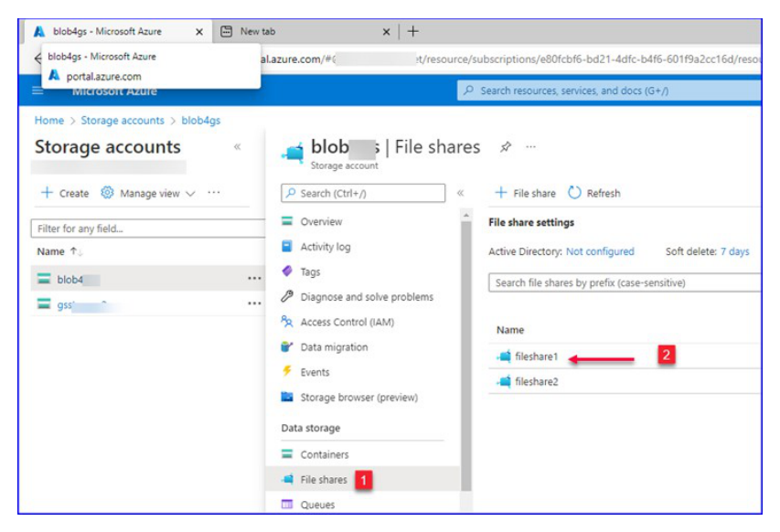Collapse the Storage accounts list pane
780x532 pixels.
pos(237,146)
